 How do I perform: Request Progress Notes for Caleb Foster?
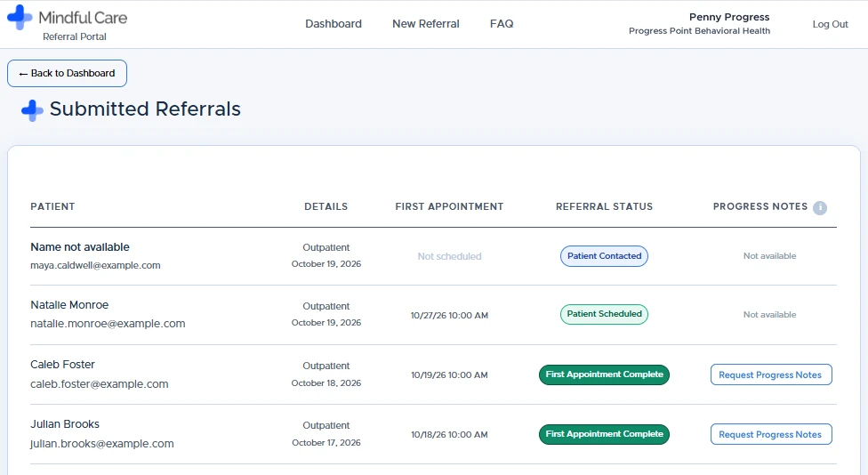[x=770, y=374]
